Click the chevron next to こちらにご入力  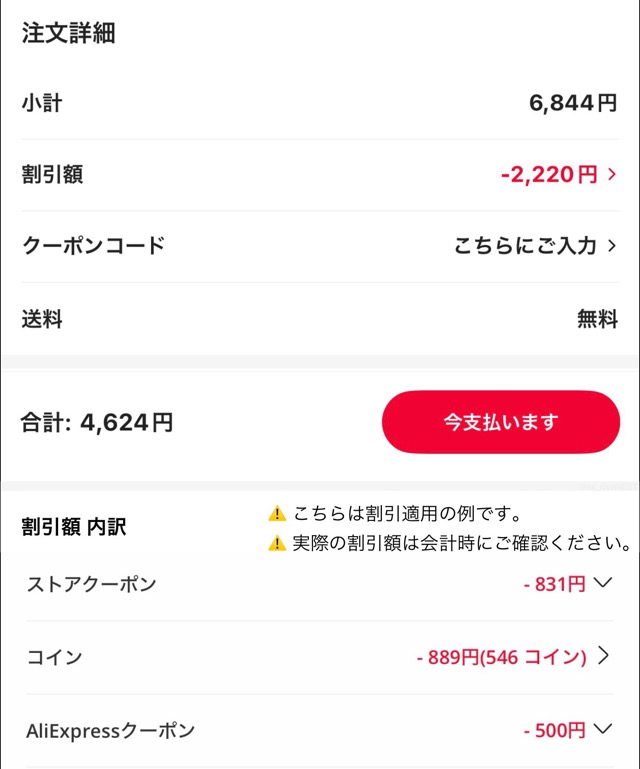click(612, 246)
